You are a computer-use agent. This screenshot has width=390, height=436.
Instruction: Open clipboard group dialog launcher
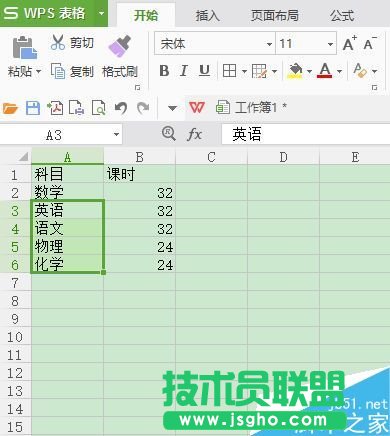tap(137, 88)
